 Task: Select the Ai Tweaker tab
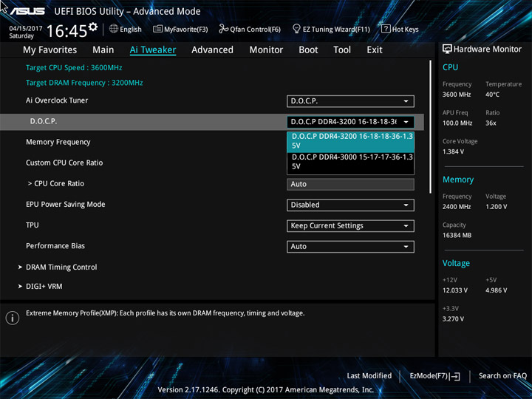[x=153, y=50]
